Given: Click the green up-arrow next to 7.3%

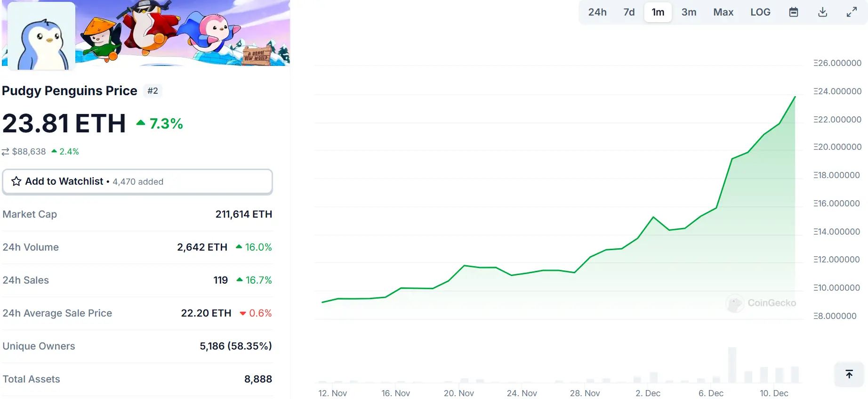Looking at the screenshot, I should click(140, 122).
